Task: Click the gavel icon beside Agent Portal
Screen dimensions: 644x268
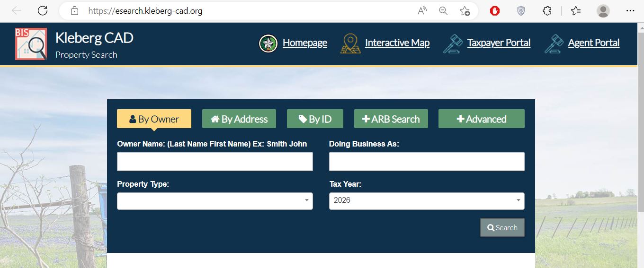Action: (554, 43)
